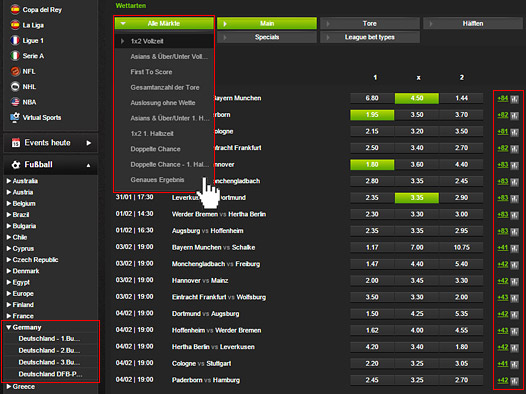526x394 pixels.
Task: Open statistics icon for Augsburg vs Hoffenheim
Action: click(x=514, y=232)
